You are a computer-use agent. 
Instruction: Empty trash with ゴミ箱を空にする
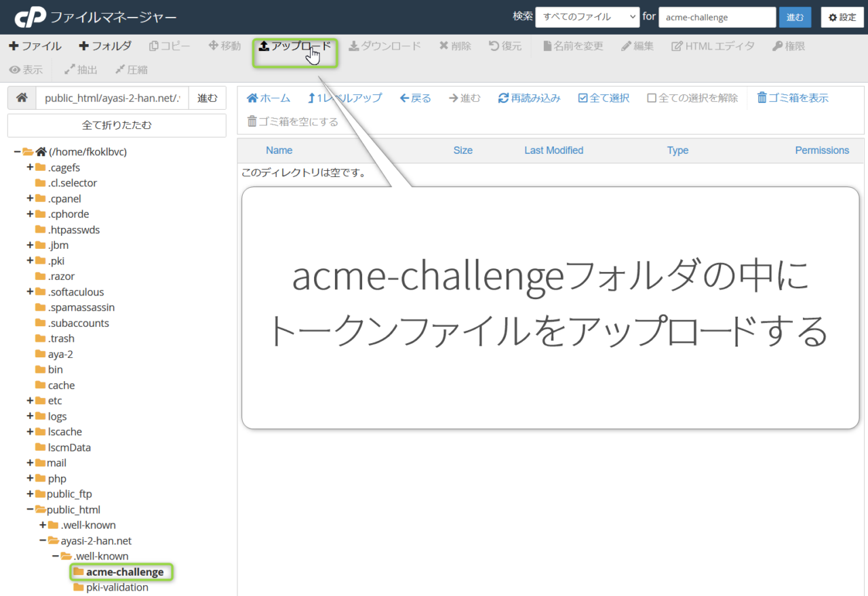(292, 121)
